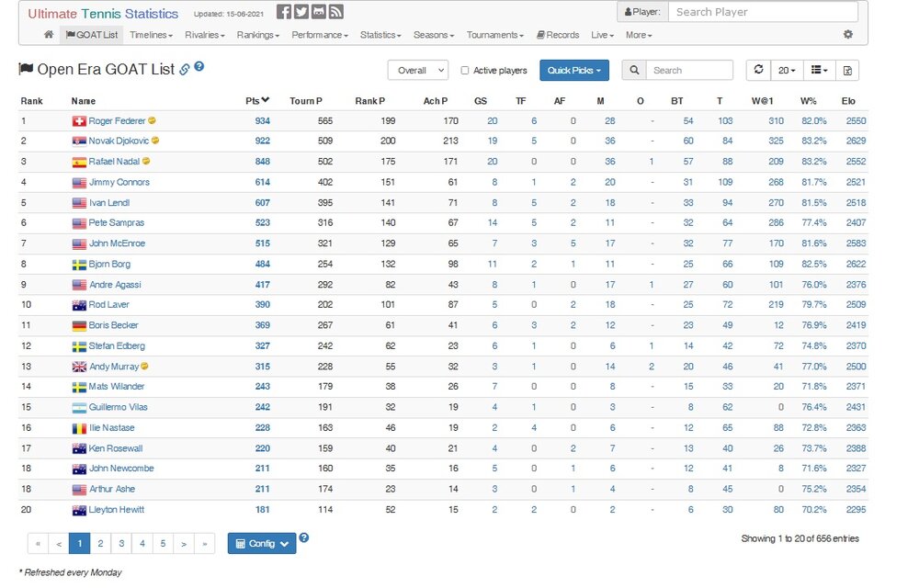
Task: Open the Live menu
Action: pyautogui.click(x=602, y=35)
